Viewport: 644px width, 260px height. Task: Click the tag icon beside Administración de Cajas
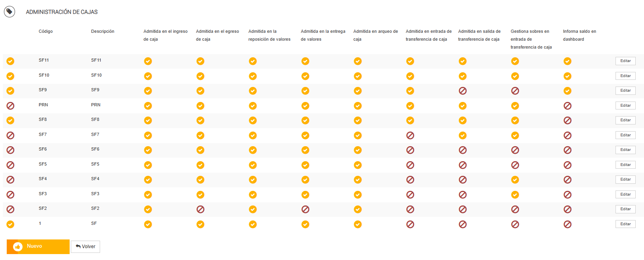[x=9, y=12]
